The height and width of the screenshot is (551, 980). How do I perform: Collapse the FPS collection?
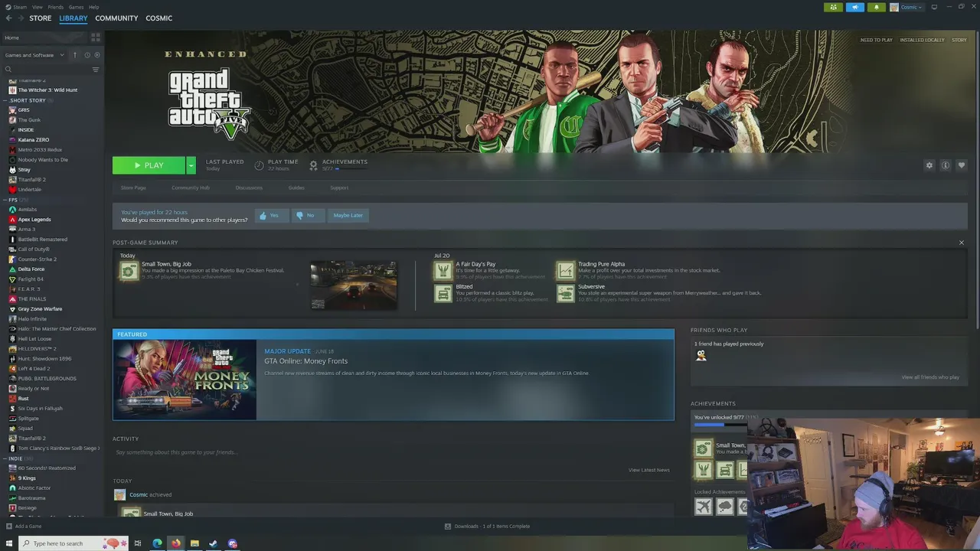[x=5, y=200]
